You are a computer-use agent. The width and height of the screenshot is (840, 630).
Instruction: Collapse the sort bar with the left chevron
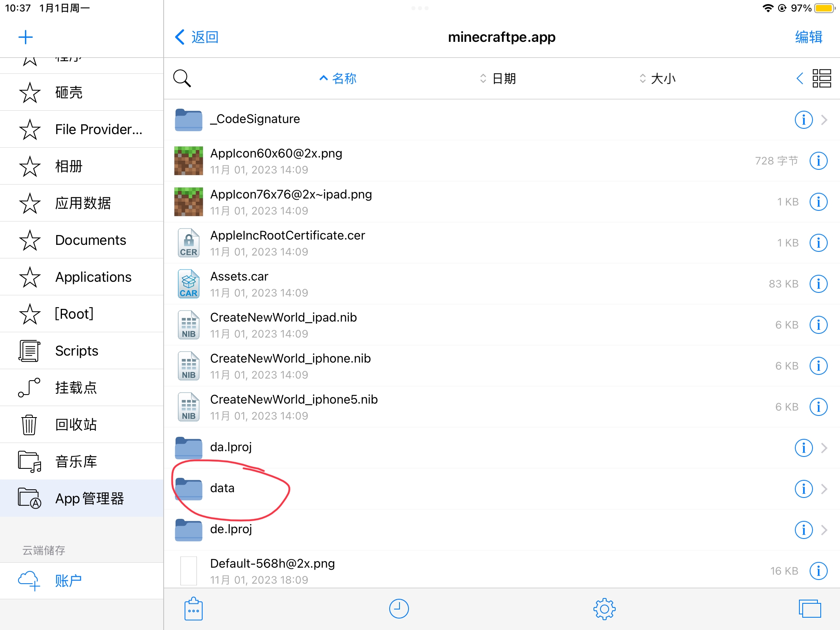tap(800, 78)
